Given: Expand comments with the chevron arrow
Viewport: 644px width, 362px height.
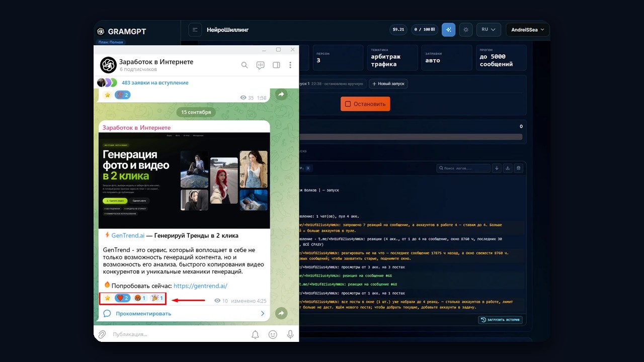Looking at the screenshot, I should coord(262,313).
